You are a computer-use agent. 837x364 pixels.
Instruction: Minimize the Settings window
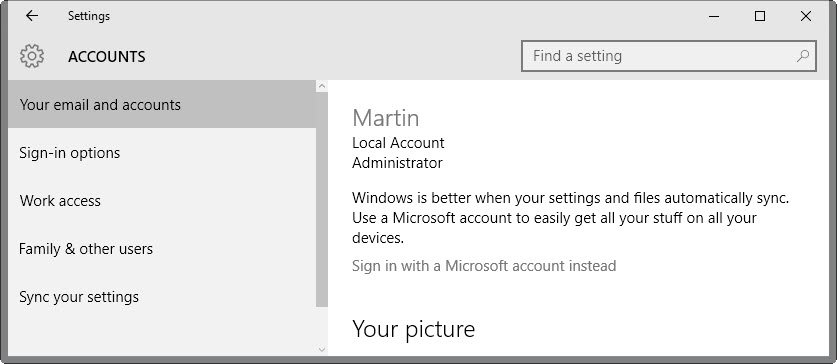point(714,16)
